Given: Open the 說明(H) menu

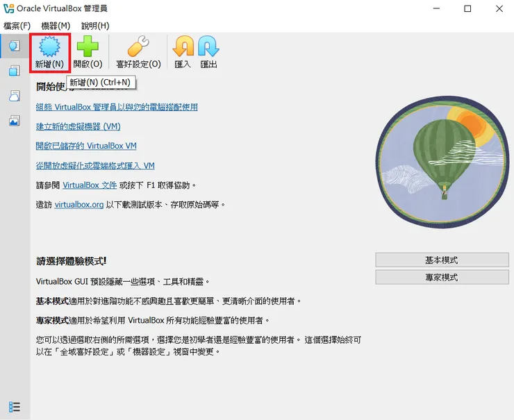Looking at the screenshot, I should click(x=95, y=26).
